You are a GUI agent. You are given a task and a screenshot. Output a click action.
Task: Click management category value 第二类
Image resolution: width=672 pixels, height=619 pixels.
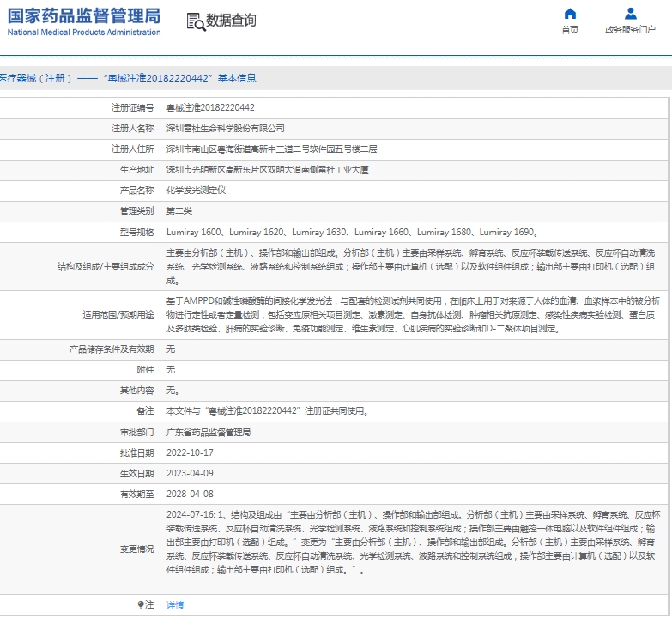point(179,211)
